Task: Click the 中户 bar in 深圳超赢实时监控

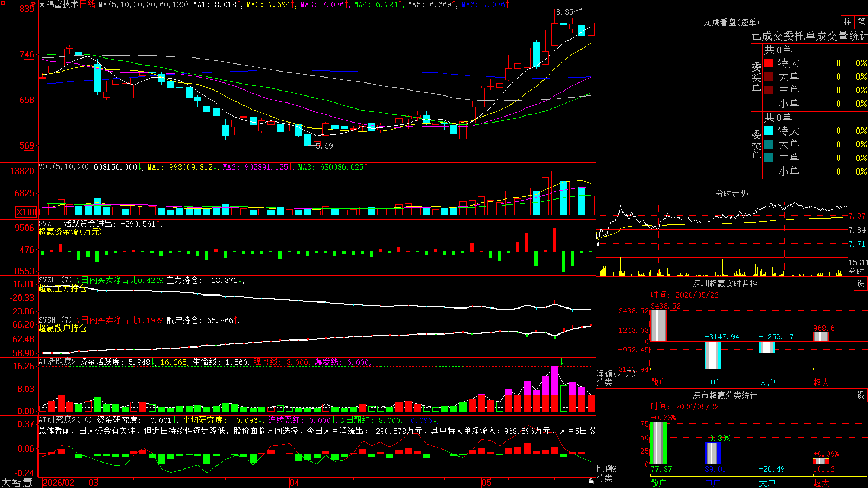Action: coord(712,355)
